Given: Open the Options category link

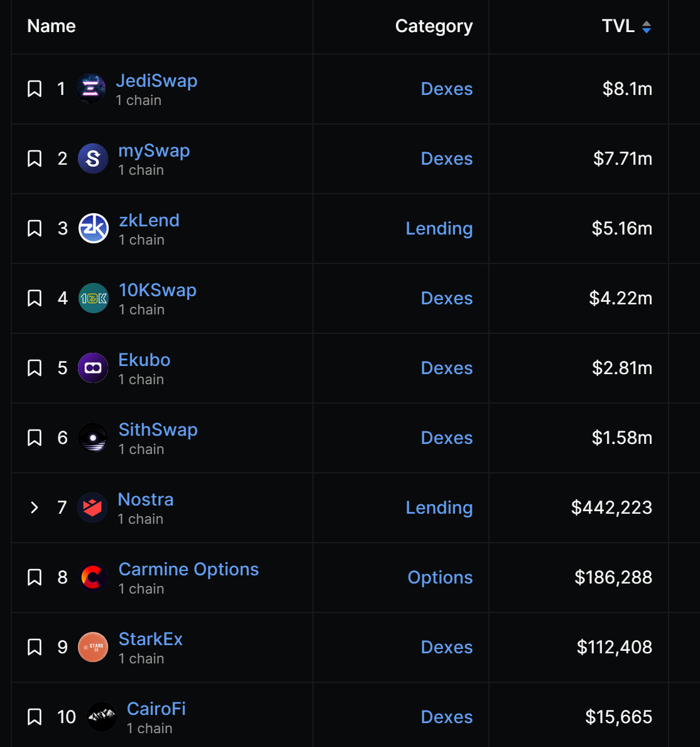Looking at the screenshot, I should click(x=440, y=577).
